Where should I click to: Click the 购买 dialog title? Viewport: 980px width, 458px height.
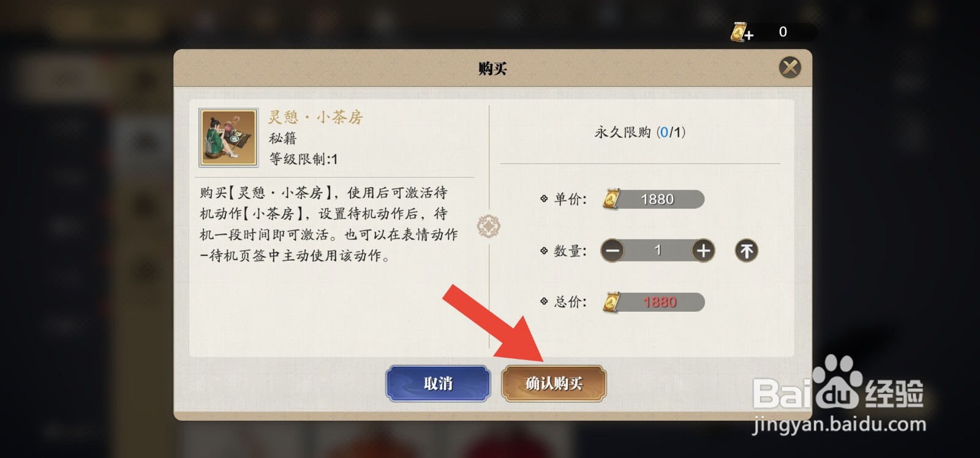pos(492,69)
